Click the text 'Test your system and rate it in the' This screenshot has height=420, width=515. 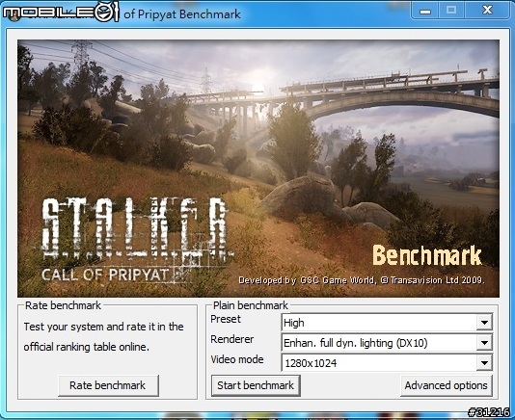103,327
